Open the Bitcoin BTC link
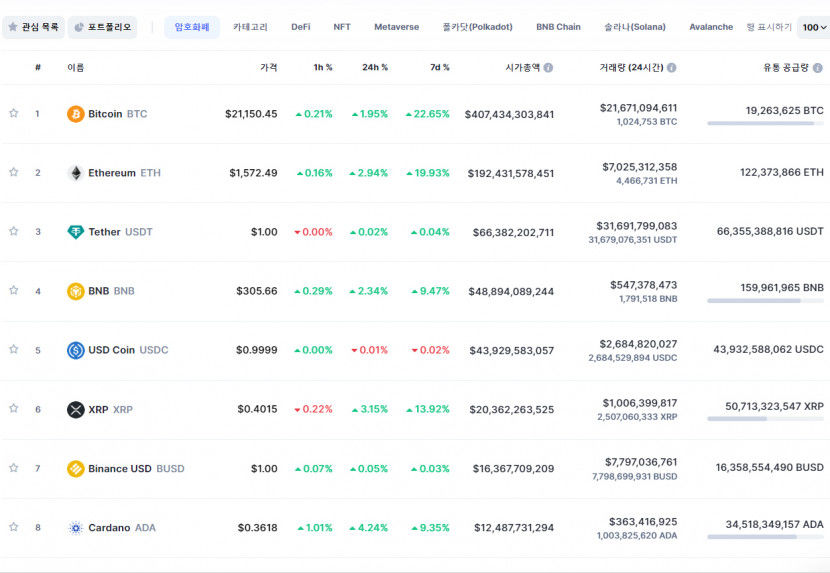This screenshot has height=573, width=830. click(x=118, y=114)
